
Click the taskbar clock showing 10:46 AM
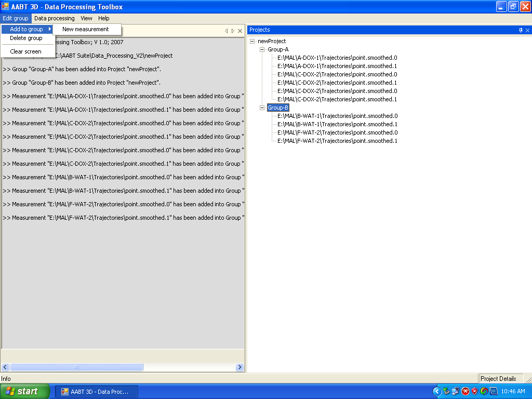click(513, 392)
